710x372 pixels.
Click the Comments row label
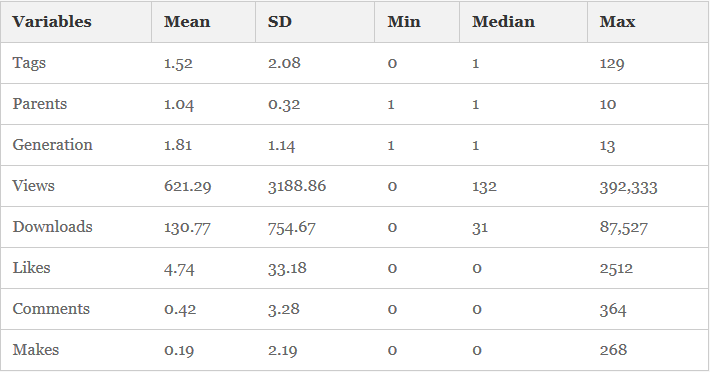51,309
